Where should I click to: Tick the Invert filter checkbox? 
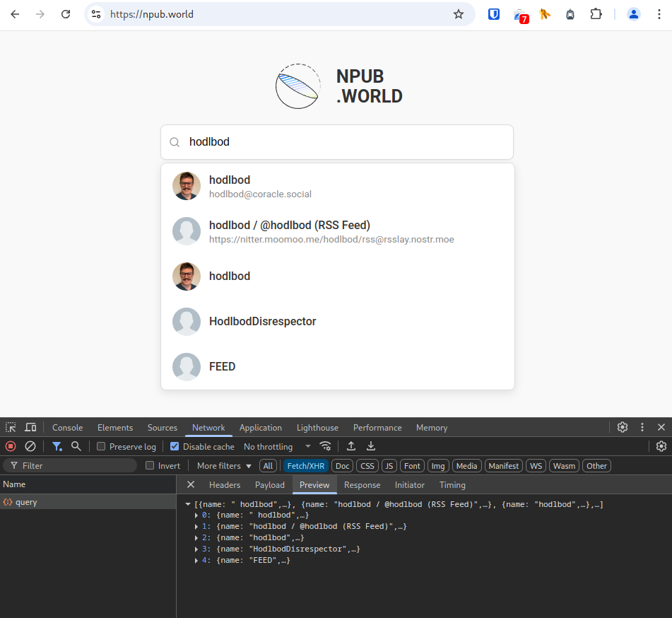(x=150, y=466)
